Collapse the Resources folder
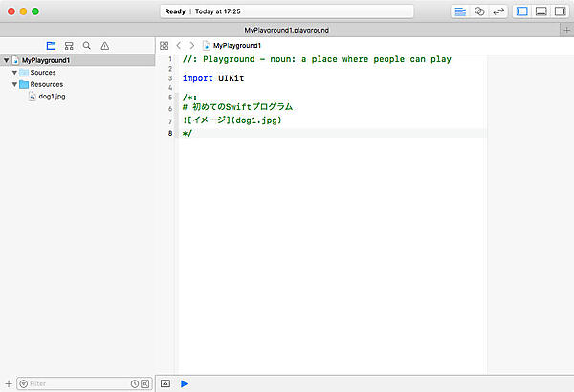Viewport: 574px width, 392px height. click(x=15, y=84)
